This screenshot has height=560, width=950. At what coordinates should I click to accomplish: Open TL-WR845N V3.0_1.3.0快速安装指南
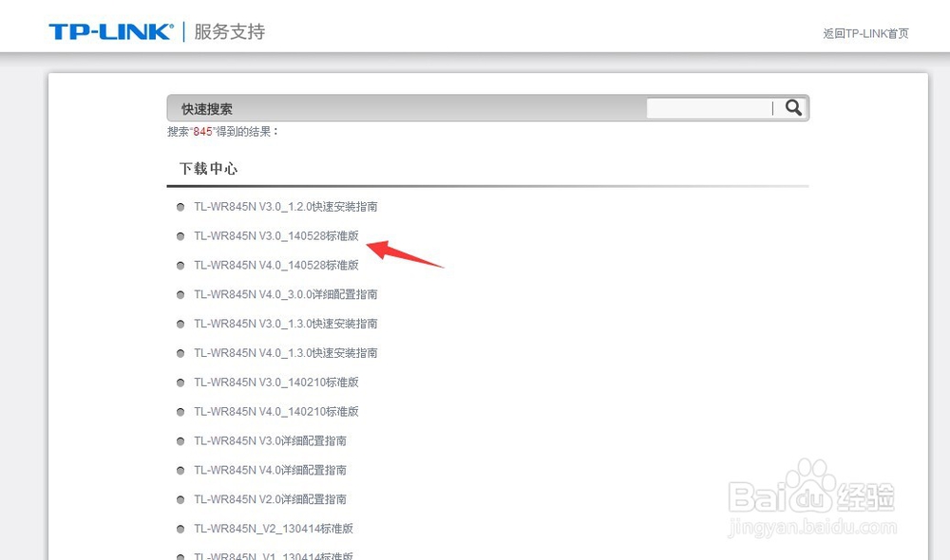click(x=285, y=324)
